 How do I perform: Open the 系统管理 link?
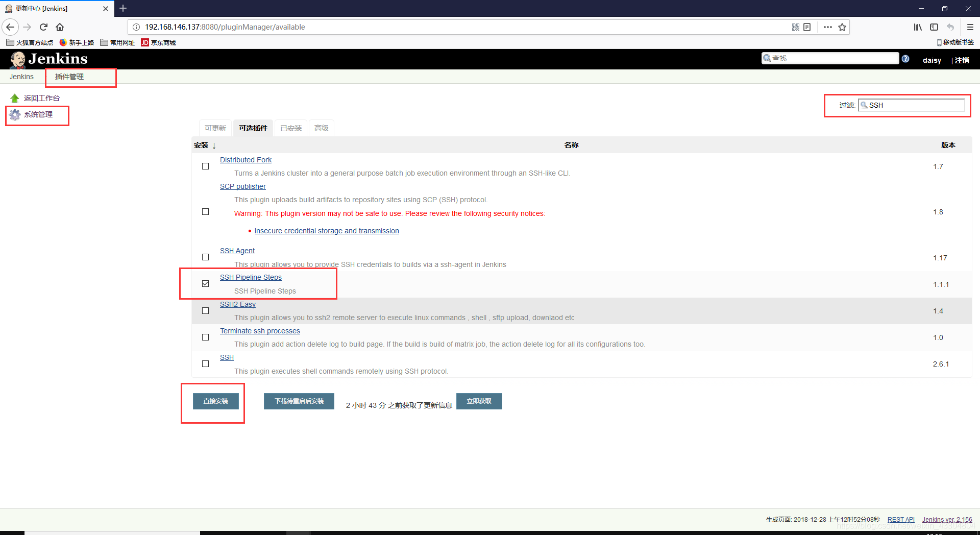38,114
